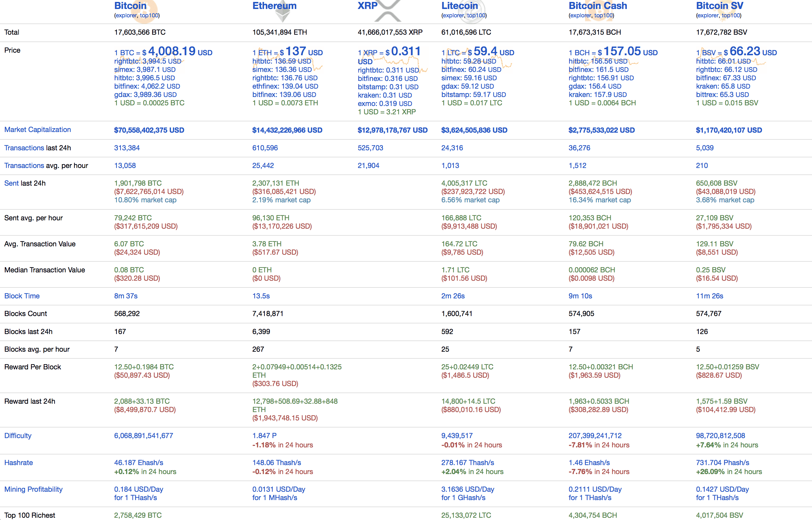The height and width of the screenshot is (520, 812).
Task: Click the Bitcoin SV price 66.23 USD
Action: 737,52
